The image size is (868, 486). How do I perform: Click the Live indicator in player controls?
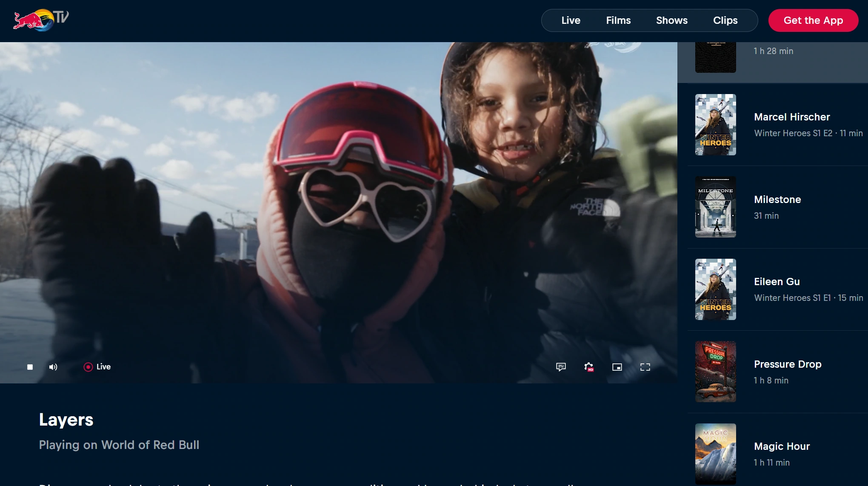click(97, 367)
